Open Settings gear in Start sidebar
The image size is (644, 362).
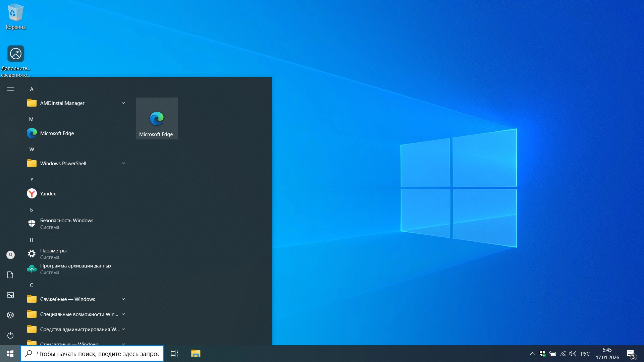click(10, 315)
